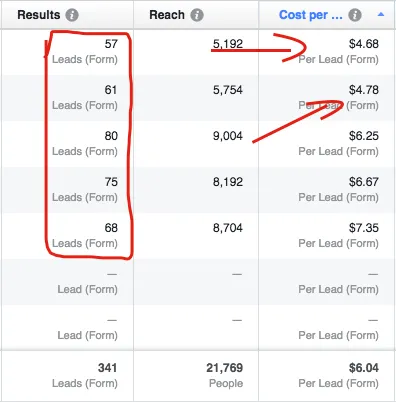Sort by the Reach column header
Image resolution: width=396 pixels, height=402 pixels.
(x=167, y=15)
